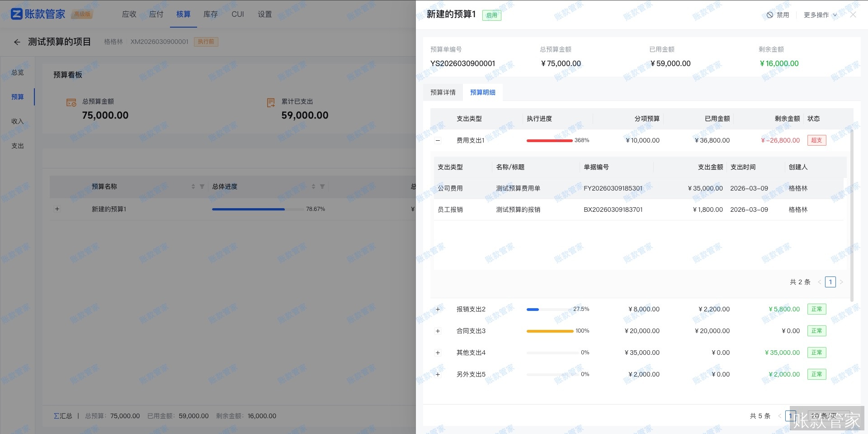Click the 账款管家 Z logo
Viewport: 868px width, 434px height.
pos(16,14)
